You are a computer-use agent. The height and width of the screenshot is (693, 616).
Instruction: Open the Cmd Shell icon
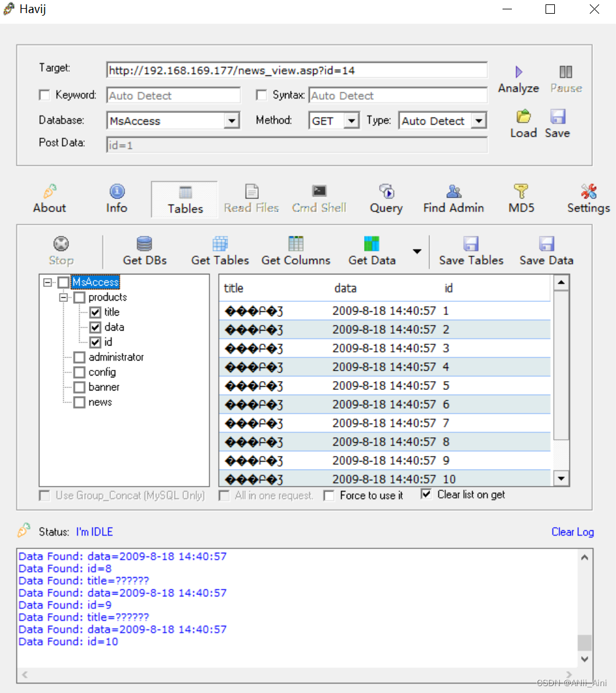(x=319, y=191)
